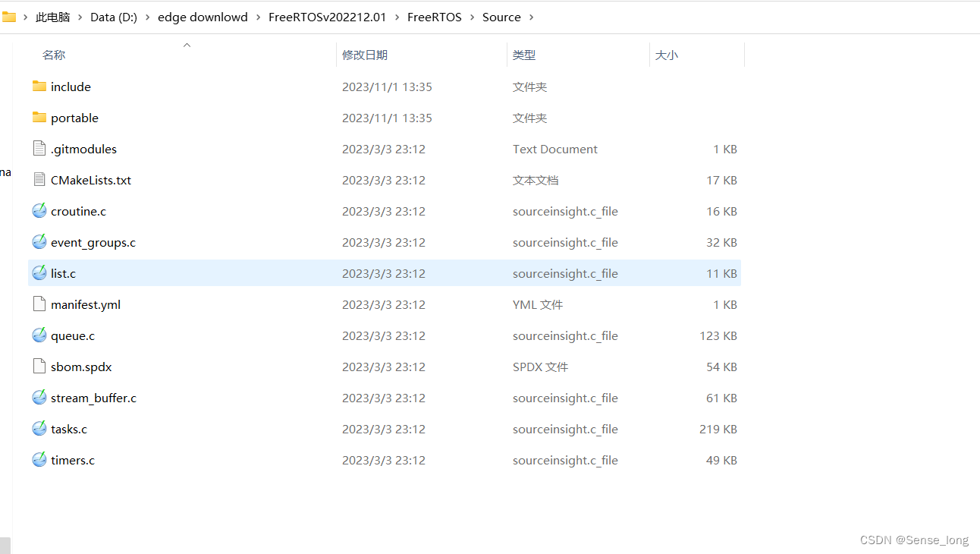The image size is (980, 554).
Task: Click the 219 KB size of tasks.c
Action: click(718, 429)
